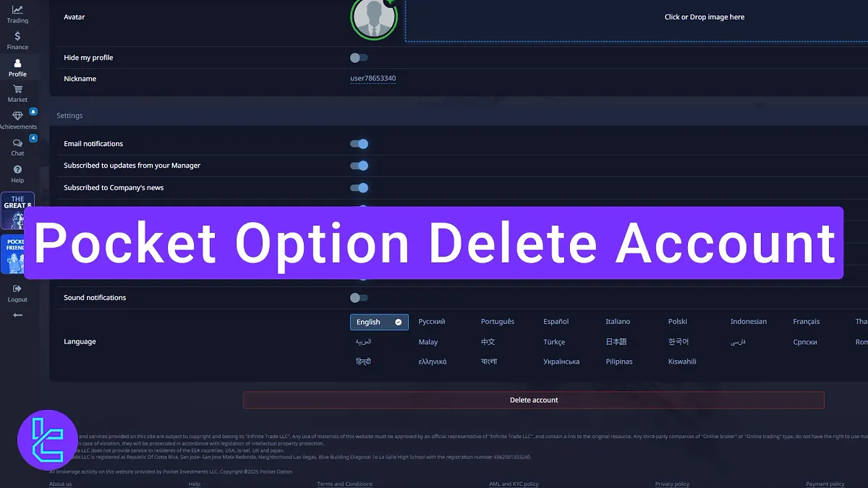Switch to the Profile tab
Screen dimensions: 868x488
click(x=17, y=67)
